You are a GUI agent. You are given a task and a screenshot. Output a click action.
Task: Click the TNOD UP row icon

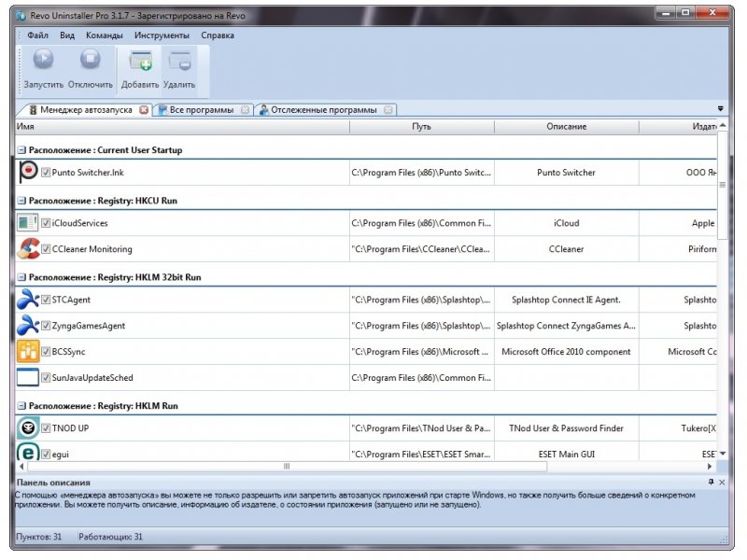[28, 428]
